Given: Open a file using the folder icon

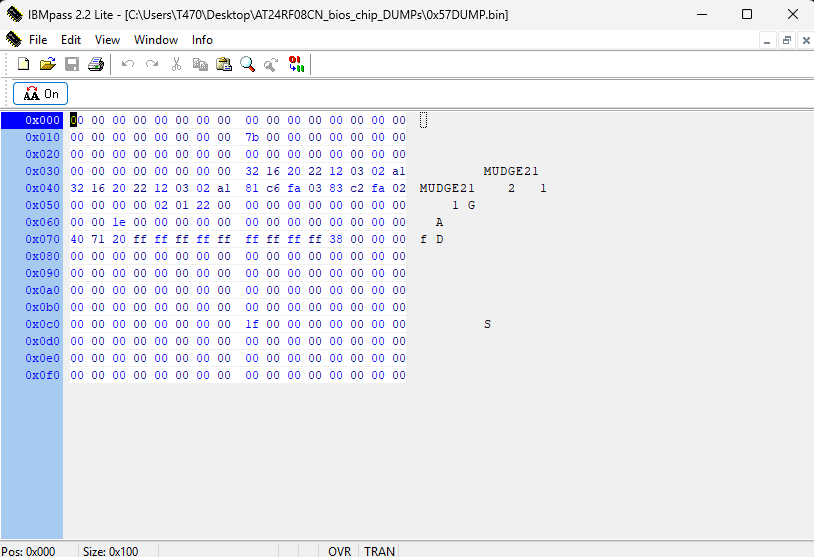Looking at the screenshot, I should [x=47, y=64].
